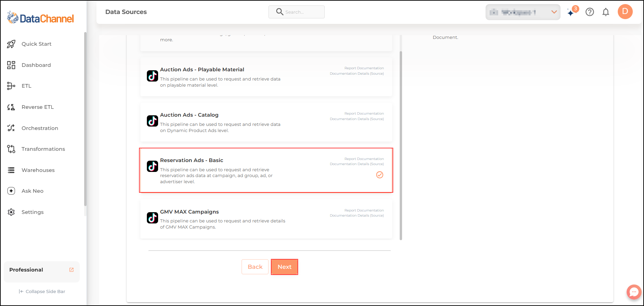Screen dimensions: 644x306
Task: Click the Professional plan label
Action: click(26, 270)
